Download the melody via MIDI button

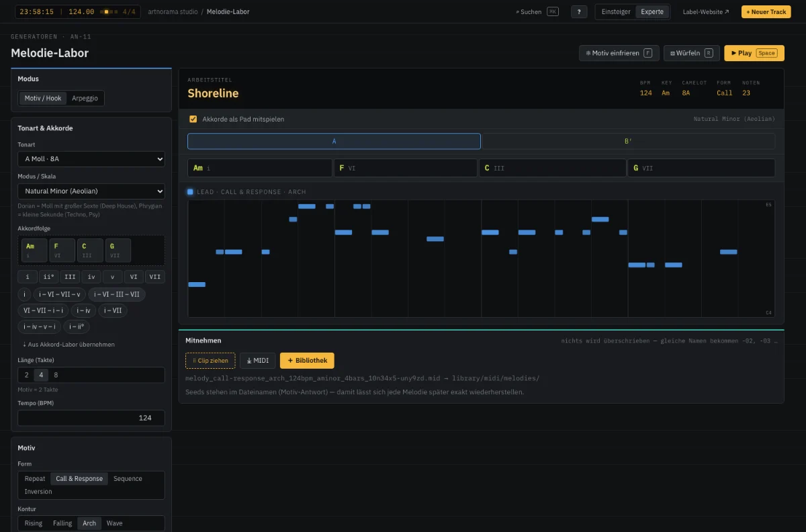[x=258, y=361]
